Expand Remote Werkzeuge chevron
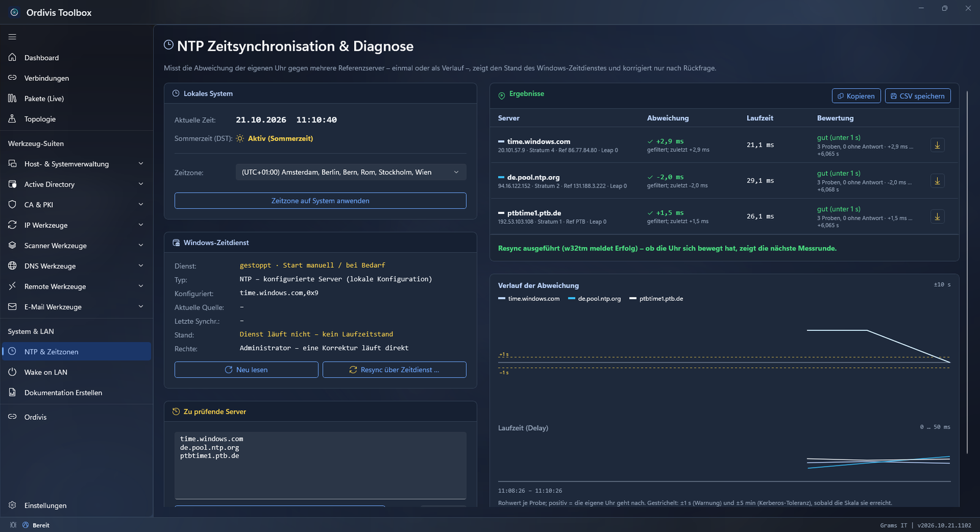The width and height of the screenshot is (980, 532). coord(141,286)
